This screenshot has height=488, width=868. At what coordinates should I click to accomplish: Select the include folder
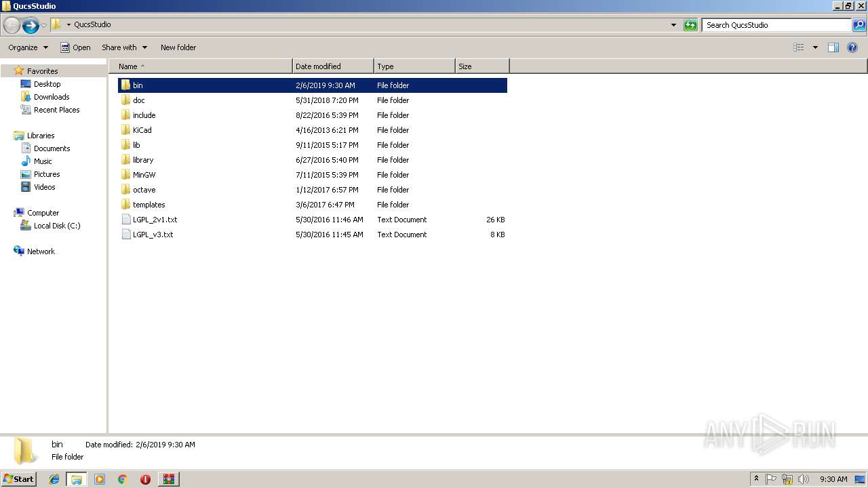pyautogui.click(x=313, y=115)
